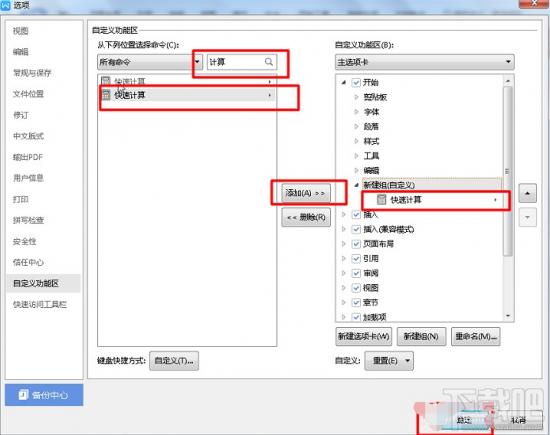The width and height of the screenshot is (550, 435).
Task: Open 视图 options in the sidebar
Action: pos(21,31)
